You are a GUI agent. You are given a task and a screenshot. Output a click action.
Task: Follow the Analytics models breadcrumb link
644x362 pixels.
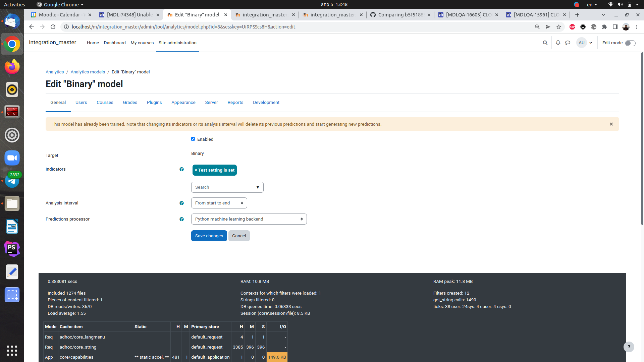point(88,72)
